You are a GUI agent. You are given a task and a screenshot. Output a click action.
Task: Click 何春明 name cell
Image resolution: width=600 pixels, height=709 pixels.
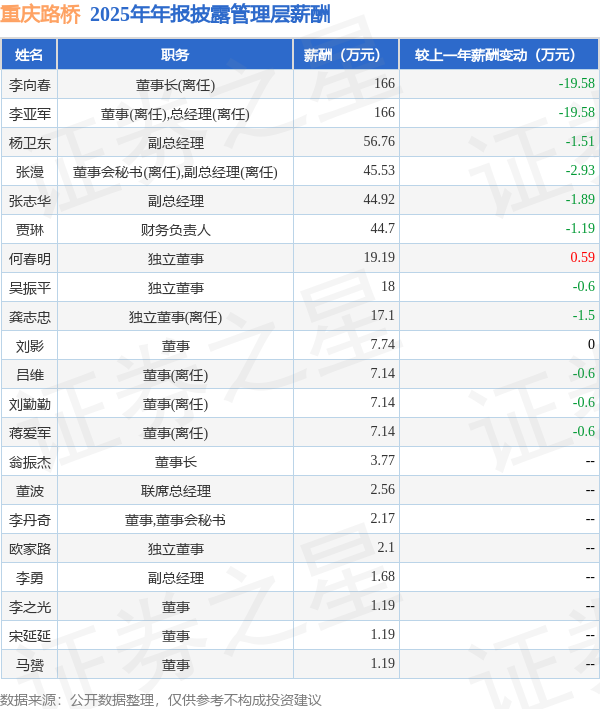30,259
